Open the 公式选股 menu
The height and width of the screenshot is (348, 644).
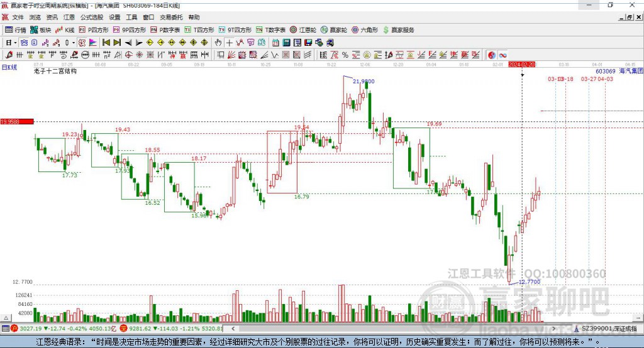tap(92, 17)
